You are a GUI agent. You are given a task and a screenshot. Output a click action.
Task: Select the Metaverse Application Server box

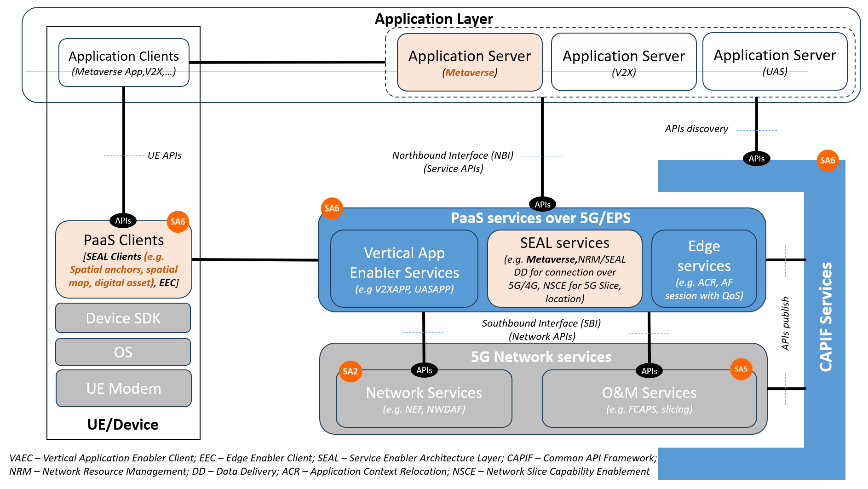pos(469,63)
